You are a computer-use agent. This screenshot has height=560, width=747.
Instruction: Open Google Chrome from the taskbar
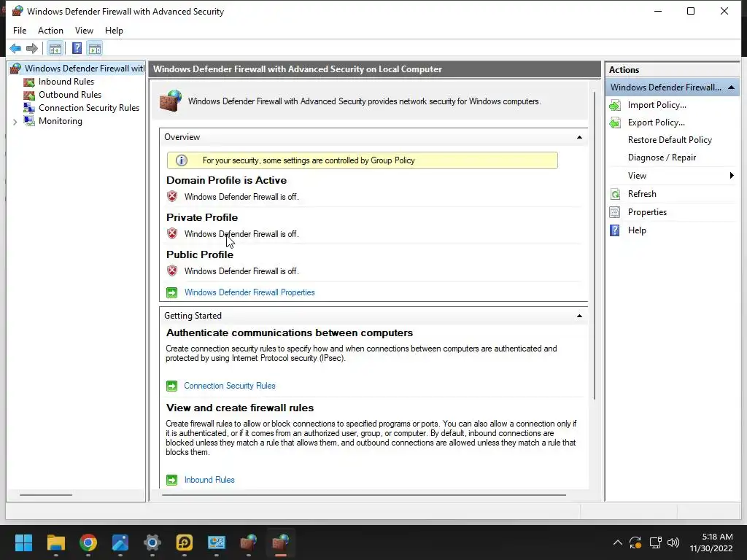click(88, 542)
